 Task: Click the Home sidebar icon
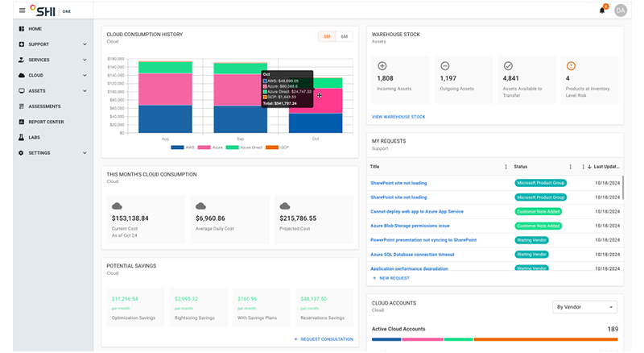22,29
